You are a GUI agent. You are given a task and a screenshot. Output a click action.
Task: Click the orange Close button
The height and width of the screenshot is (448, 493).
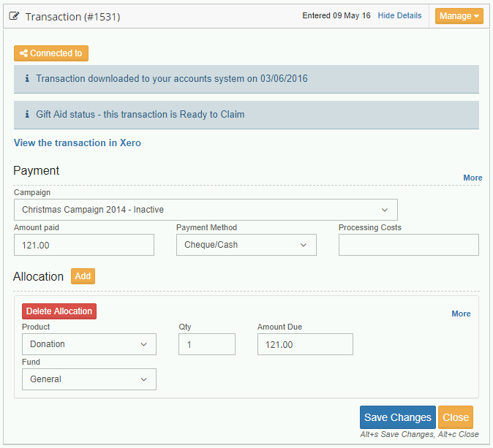(456, 417)
